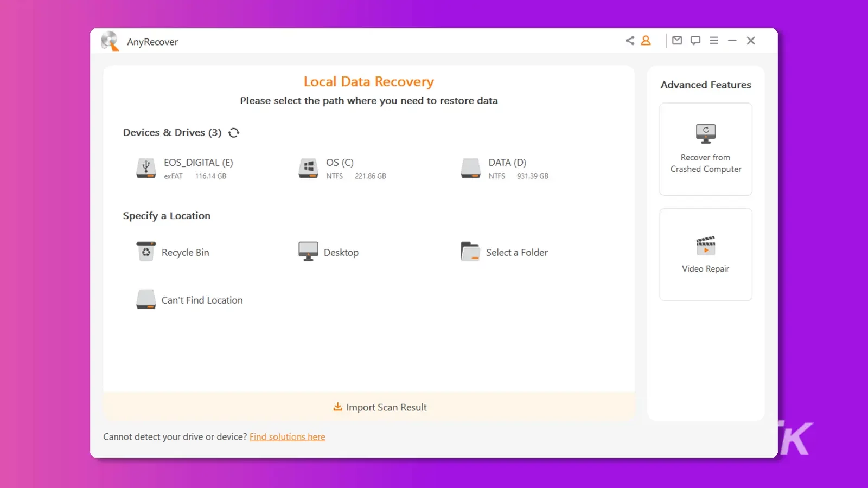Click the share icon in title bar
Image resolution: width=868 pixels, height=488 pixels.
[x=629, y=41]
